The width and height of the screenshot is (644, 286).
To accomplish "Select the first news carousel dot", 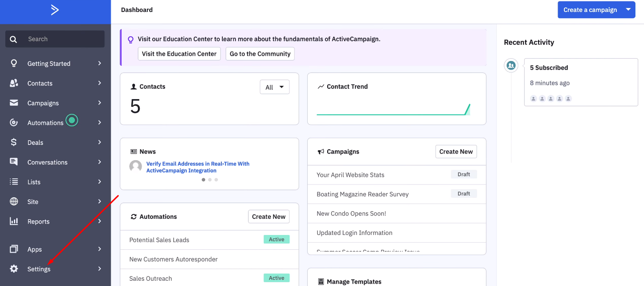I will tap(204, 180).
